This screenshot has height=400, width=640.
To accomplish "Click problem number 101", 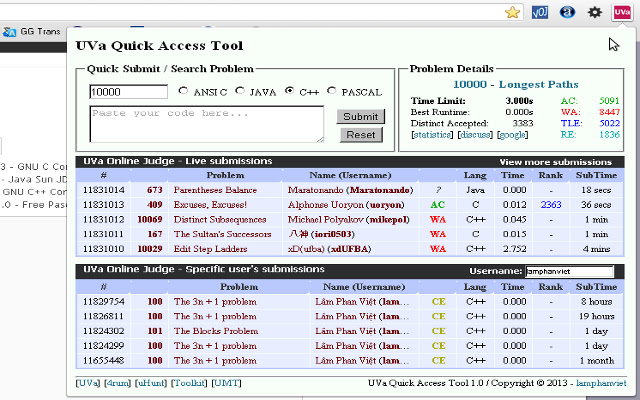I will tap(155, 331).
